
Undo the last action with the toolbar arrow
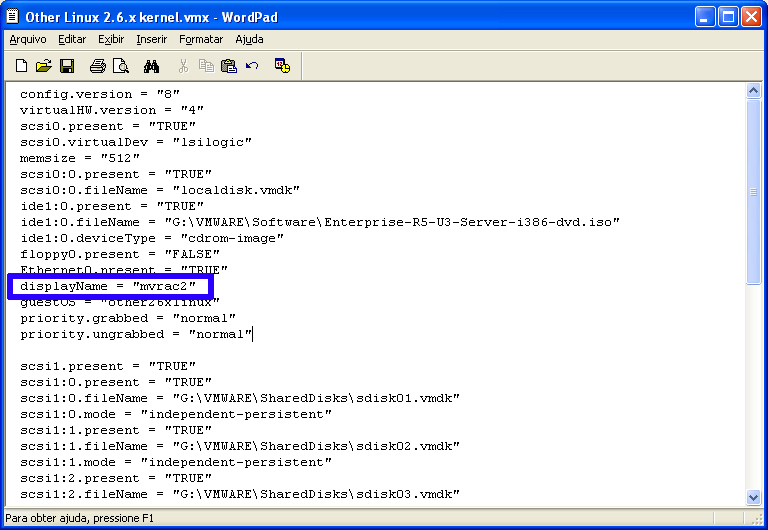(x=252, y=67)
